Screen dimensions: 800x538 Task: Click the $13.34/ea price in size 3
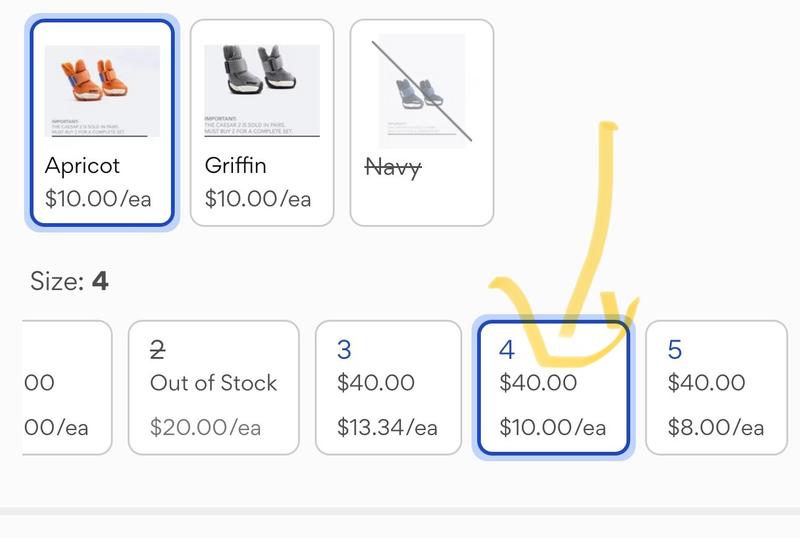pos(387,428)
